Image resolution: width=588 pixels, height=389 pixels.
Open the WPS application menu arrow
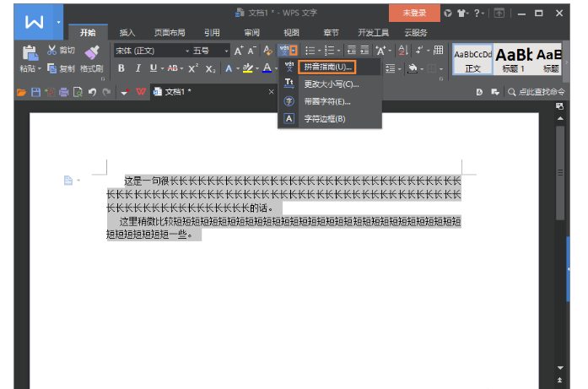[58, 23]
